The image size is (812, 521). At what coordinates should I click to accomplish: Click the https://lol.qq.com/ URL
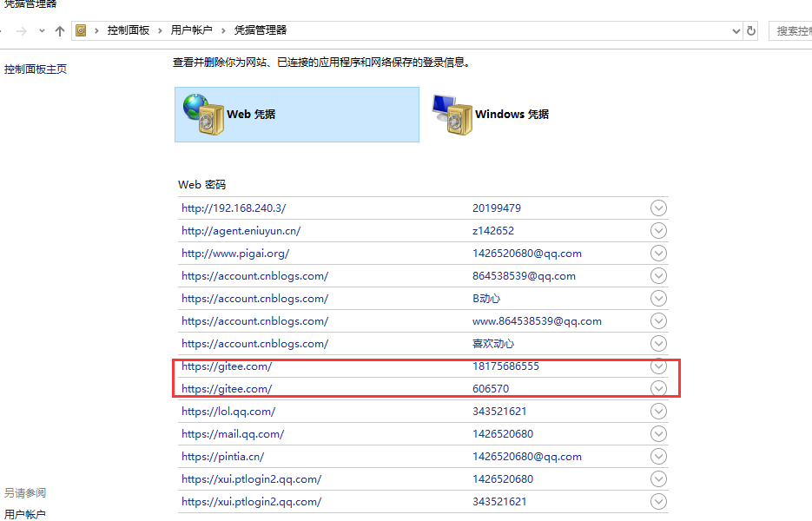point(228,412)
